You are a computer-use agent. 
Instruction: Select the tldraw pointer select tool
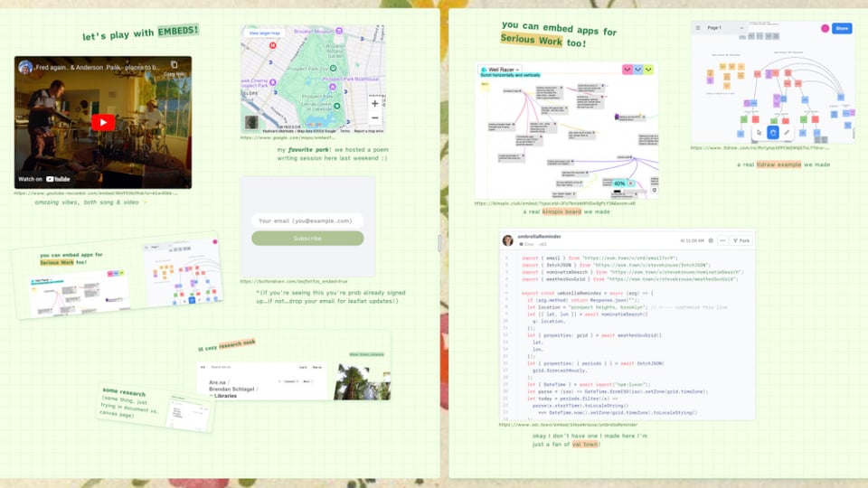[759, 132]
